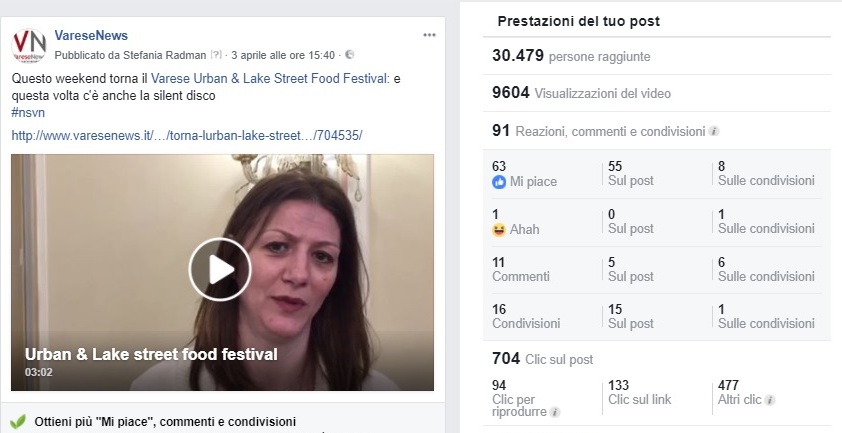Click the green checkmark beside Ottieni più Mi piace

click(x=18, y=421)
